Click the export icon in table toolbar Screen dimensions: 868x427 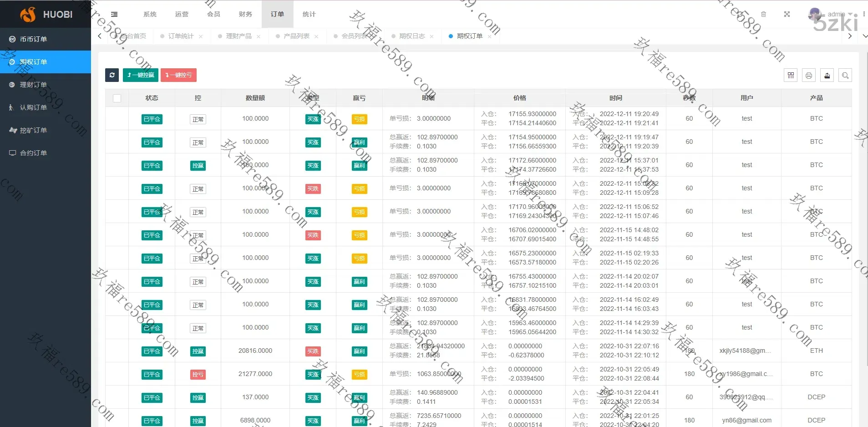[827, 76]
